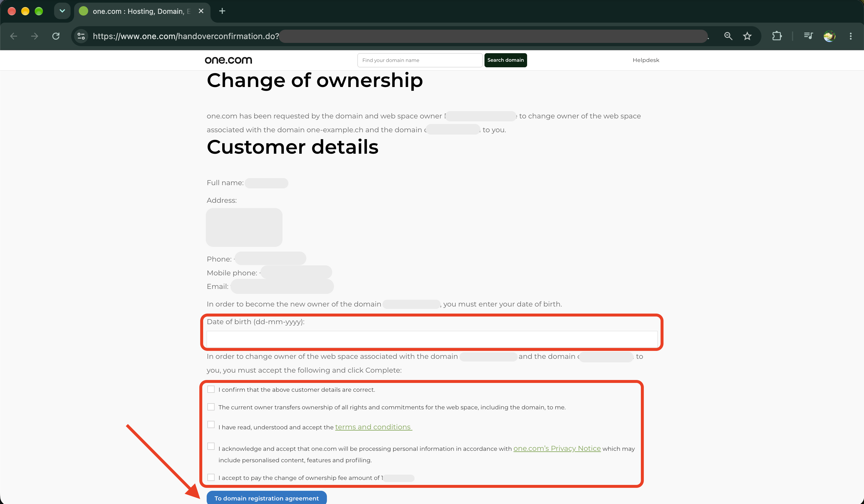
Task: Reload the current page
Action: pos(56,36)
